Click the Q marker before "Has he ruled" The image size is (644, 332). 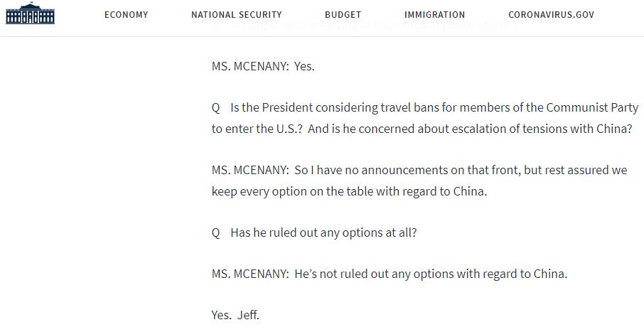tap(216, 233)
